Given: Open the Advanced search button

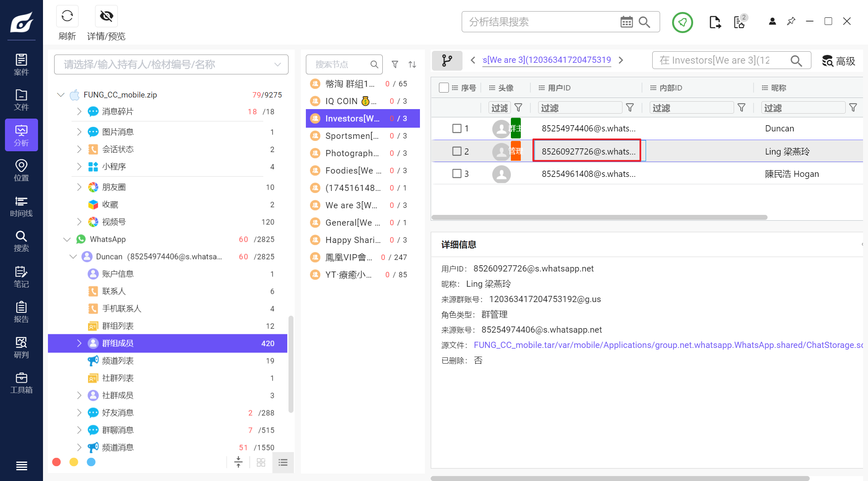Looking at the screenshot, I should tap(838, 61).
